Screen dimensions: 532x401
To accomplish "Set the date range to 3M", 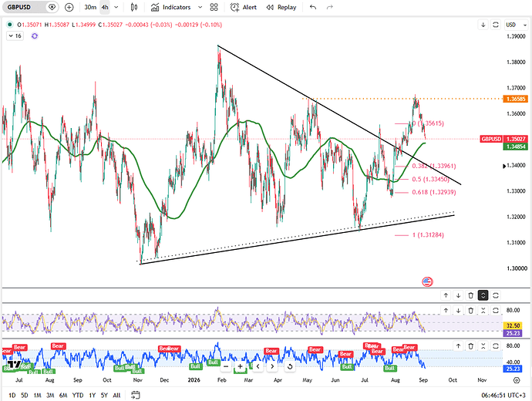I will [50, 396].
